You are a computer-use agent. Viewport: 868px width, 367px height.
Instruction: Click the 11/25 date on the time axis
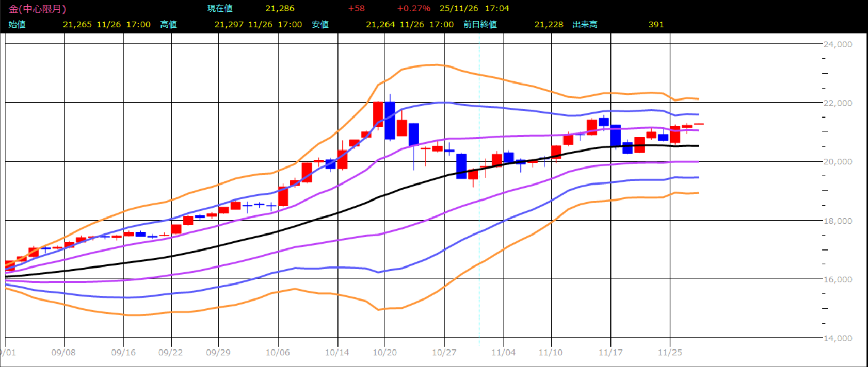coord(669,353)
